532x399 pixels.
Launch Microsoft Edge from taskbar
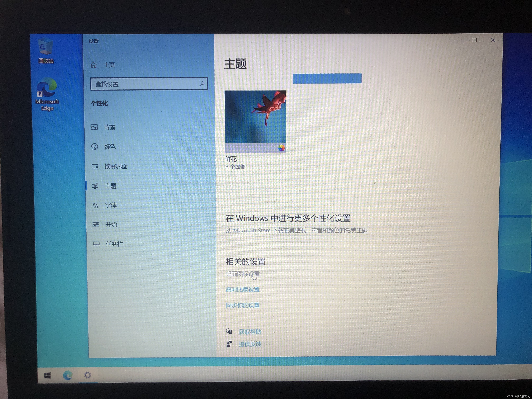[x=68, y=375]
